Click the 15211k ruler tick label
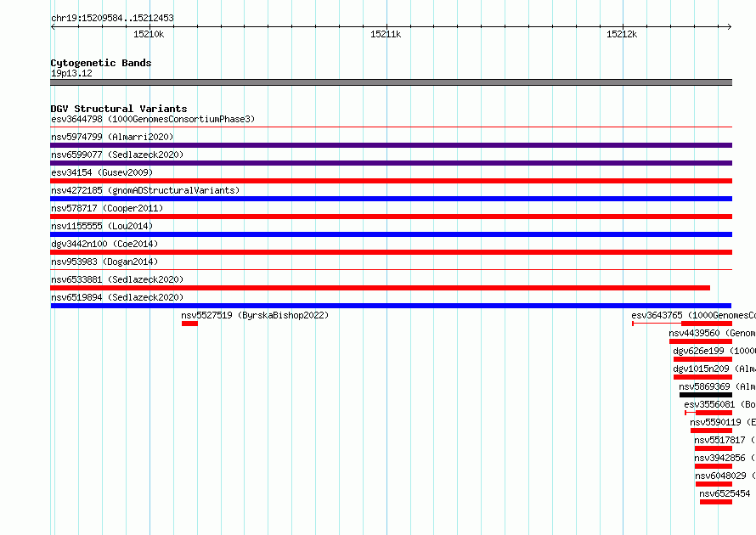Viewport: 756px width, 535px height. coord(386,34)
